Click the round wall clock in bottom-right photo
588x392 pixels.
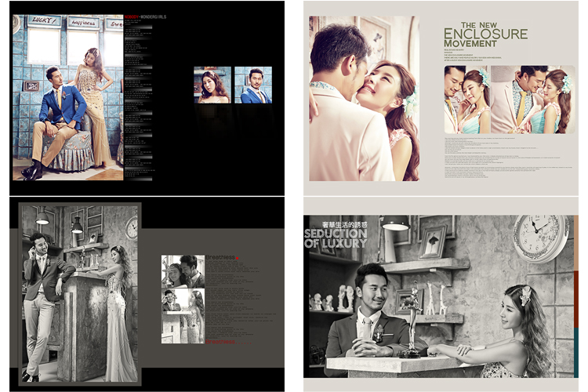541,235
